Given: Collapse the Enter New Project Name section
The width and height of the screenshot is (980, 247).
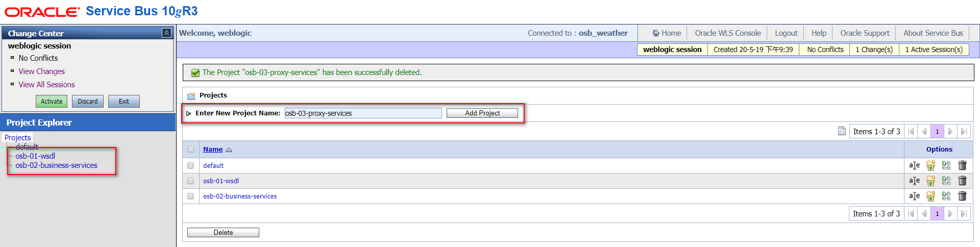Looking at the screenshot, I should point(189,113).
